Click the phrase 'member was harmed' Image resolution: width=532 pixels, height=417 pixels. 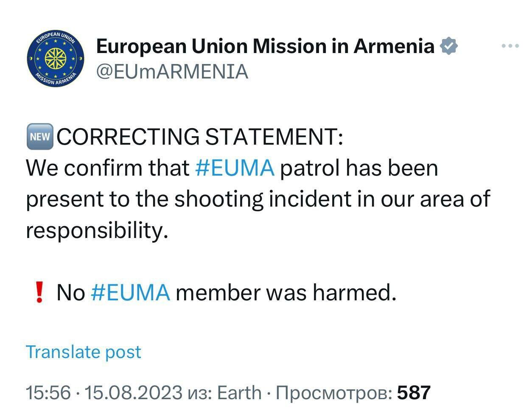(286, 293)
